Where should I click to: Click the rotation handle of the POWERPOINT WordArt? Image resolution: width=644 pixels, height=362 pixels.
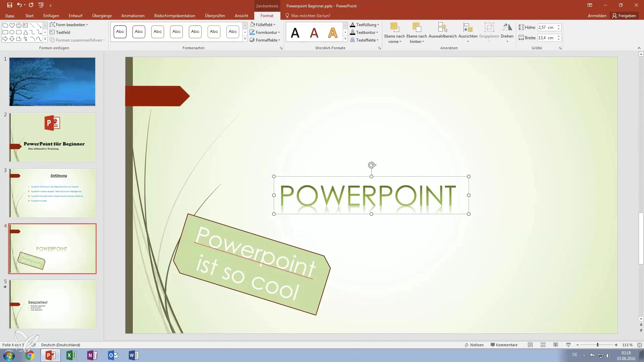point(372,165)
